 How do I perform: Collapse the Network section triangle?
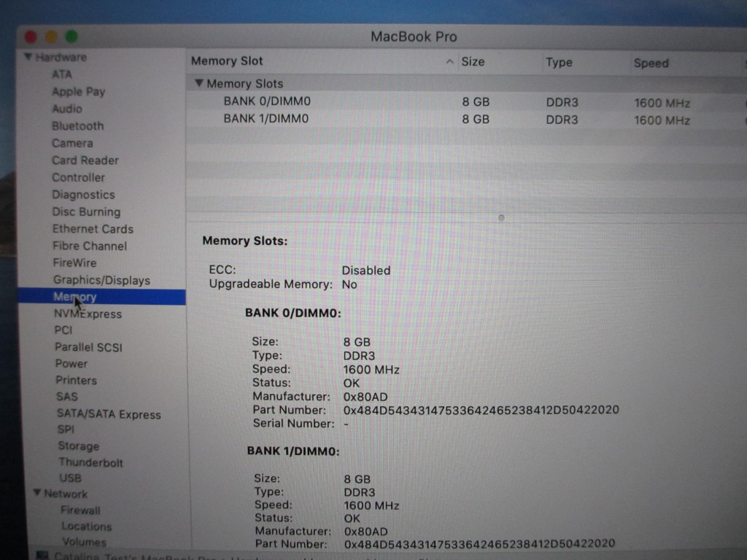pos(37,493)
